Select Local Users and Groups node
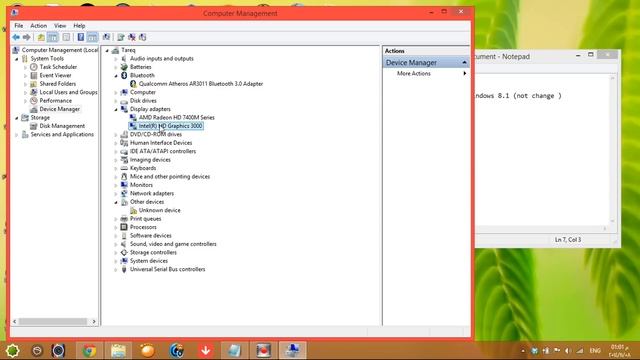 click(x=68, y=92)
